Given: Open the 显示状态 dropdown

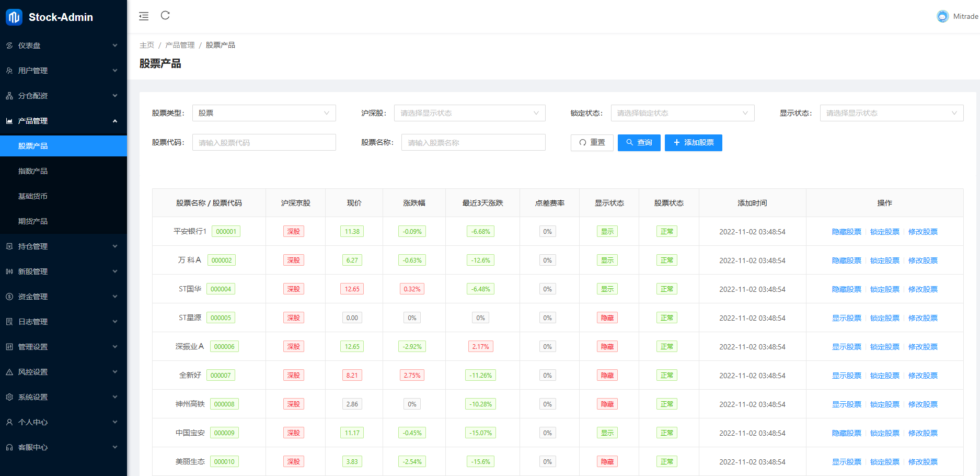Looking at the screenshot, I should tap(892, 112).
